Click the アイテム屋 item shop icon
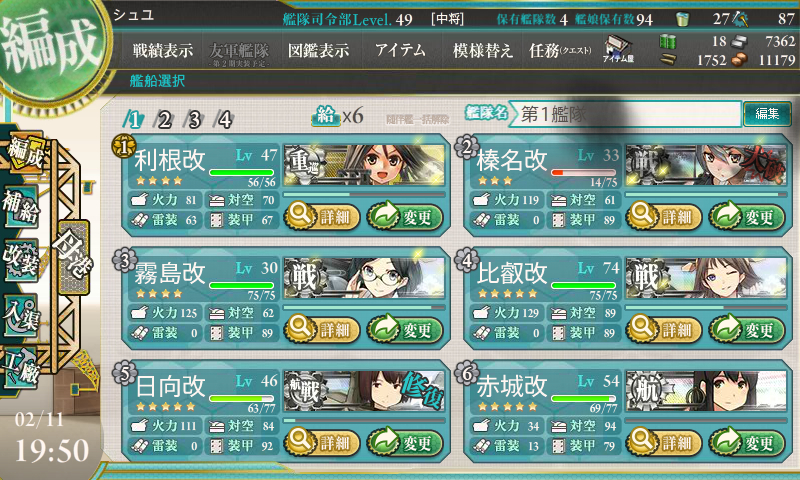This screenshot has width=800, height=480. 617,49
